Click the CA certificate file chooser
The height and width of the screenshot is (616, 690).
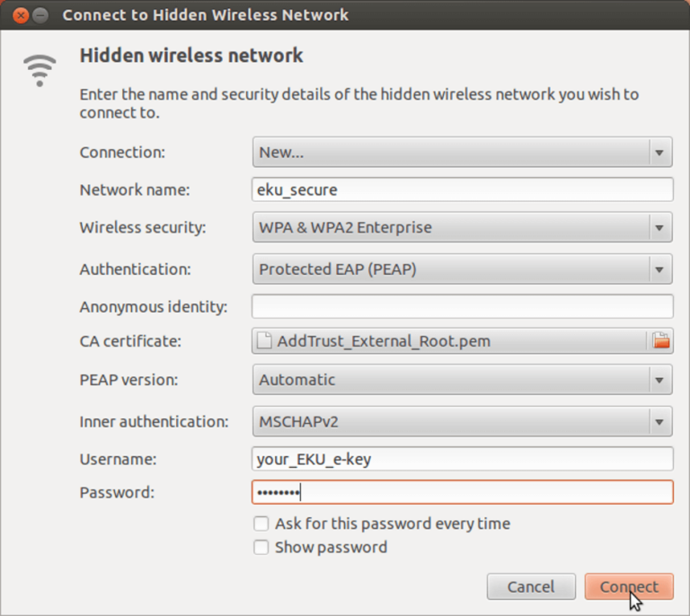tap(449, 341)
